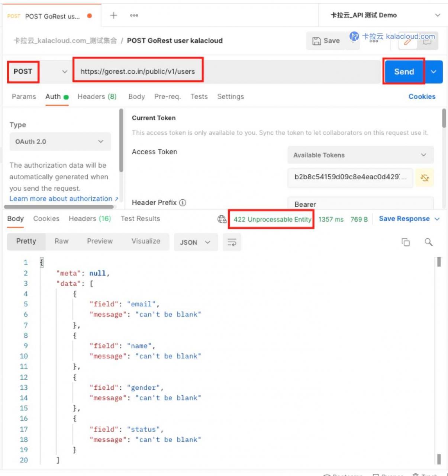Click the "field": "gender" line
The width and height of the screenshot is (448, 476).
(126, 387)
